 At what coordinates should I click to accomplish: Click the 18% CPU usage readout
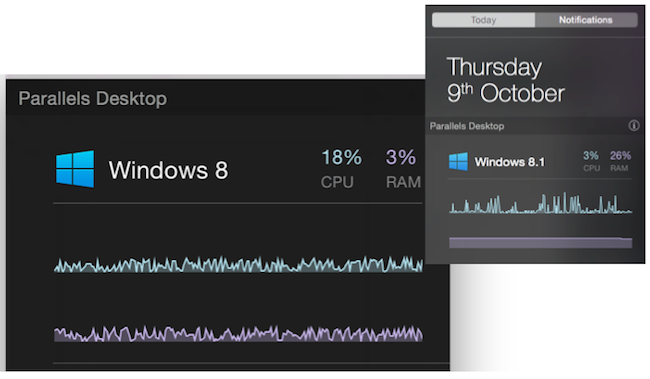[342, 158]
